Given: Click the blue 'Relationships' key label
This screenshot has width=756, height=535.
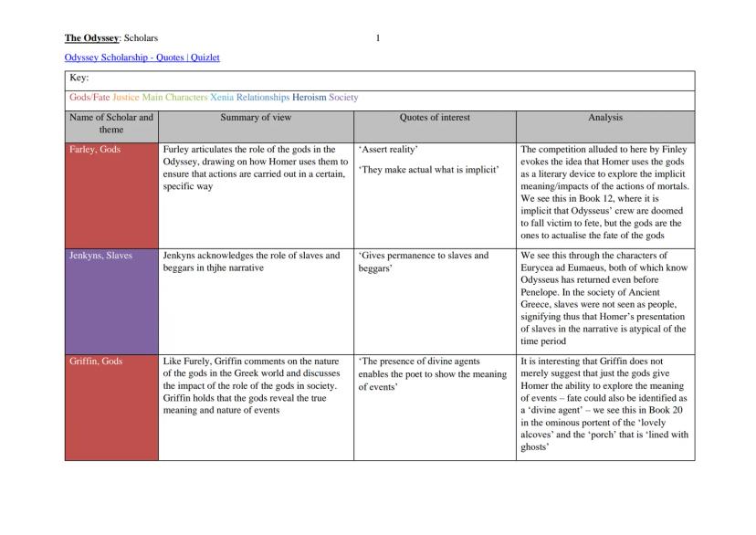Looking at the screenshot, I should click(x=263, y=97).
